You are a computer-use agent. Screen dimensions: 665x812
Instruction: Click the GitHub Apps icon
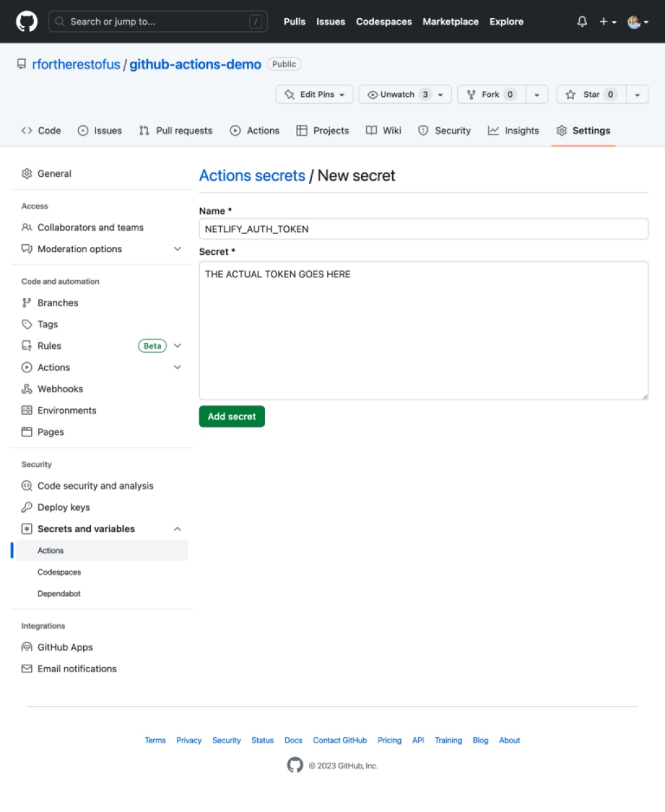27,647
